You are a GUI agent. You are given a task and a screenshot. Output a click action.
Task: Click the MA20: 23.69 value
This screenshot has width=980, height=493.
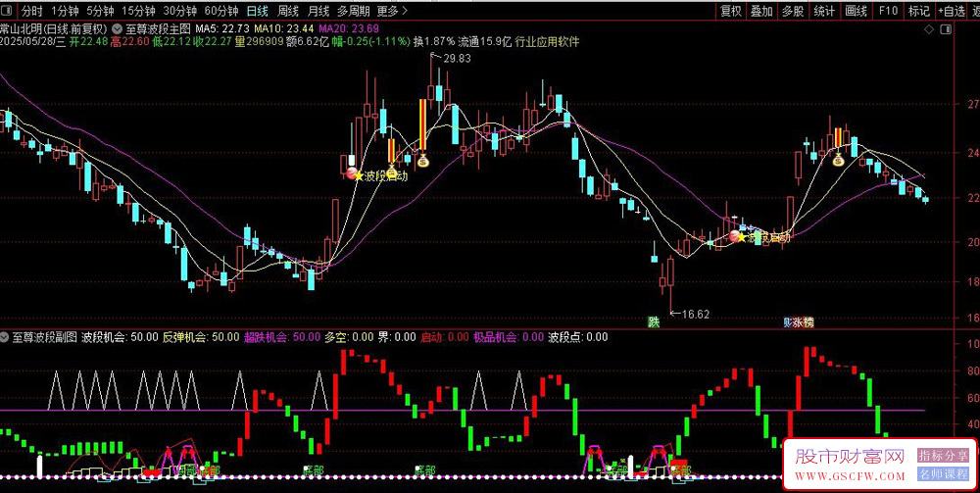(348, 28)
